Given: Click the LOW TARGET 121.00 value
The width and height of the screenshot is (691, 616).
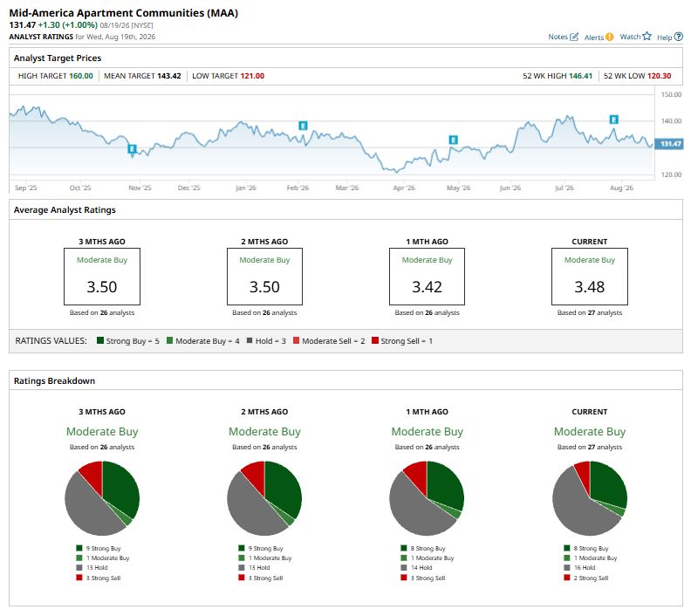Looking at the screenshot, I should (252, 76).
